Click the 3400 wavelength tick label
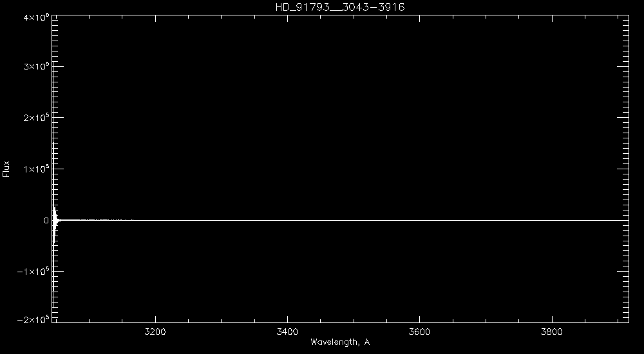 (287, 331)
